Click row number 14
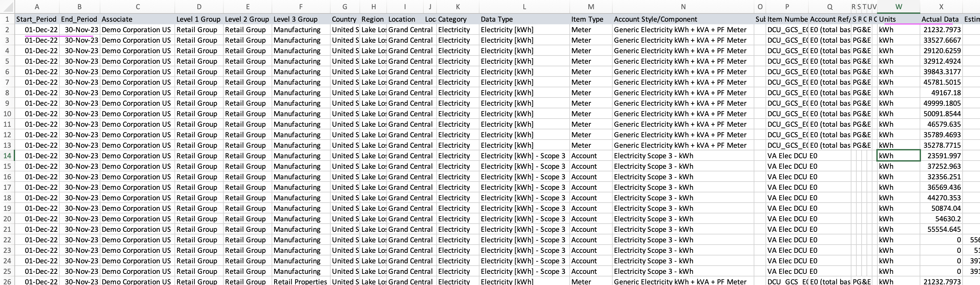 pyautogui.click(x=7, y=155)
